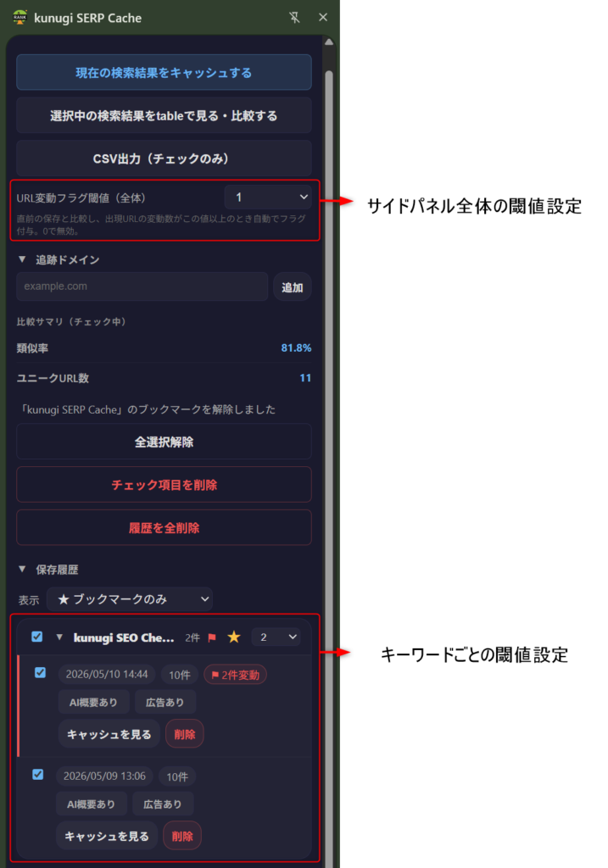Click AI概要あり tag in 05/10 entry

point(93,702)
